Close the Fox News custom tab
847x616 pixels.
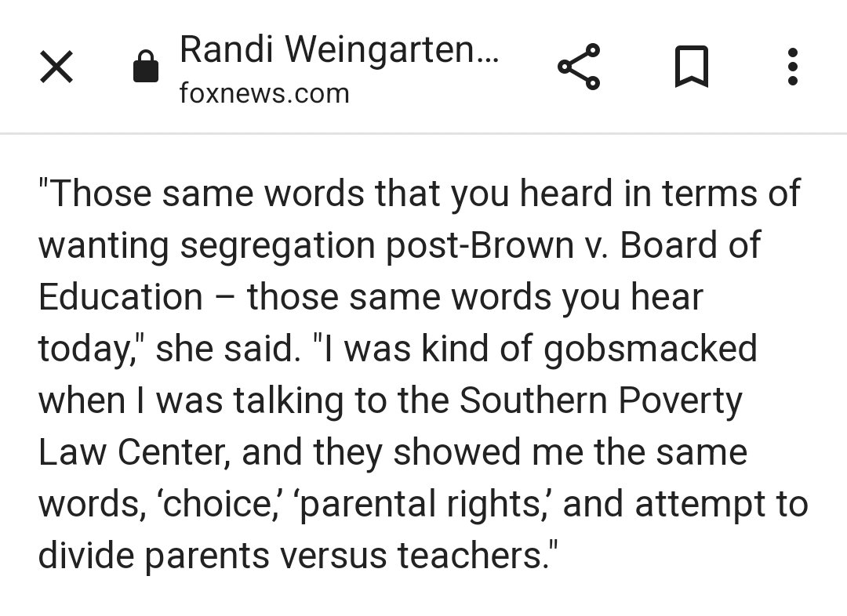pos(56,67)
